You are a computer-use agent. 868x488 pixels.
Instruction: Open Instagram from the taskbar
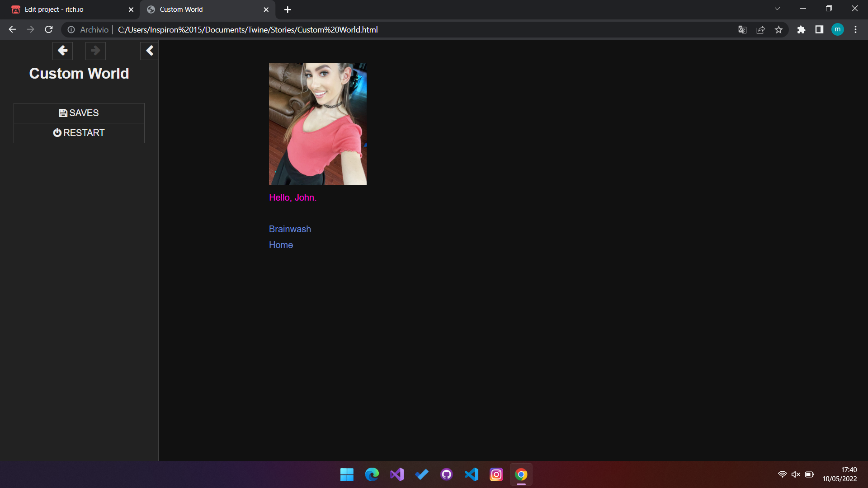click(496, 474)
